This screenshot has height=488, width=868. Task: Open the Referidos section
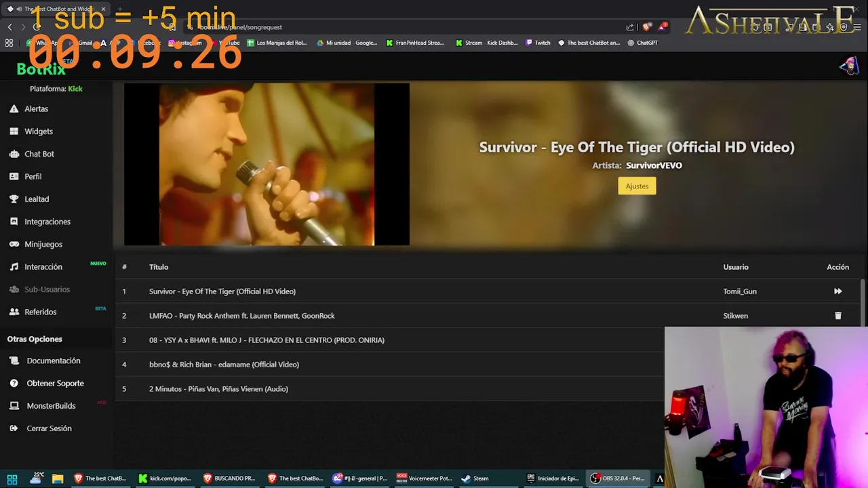pos(33,312)
